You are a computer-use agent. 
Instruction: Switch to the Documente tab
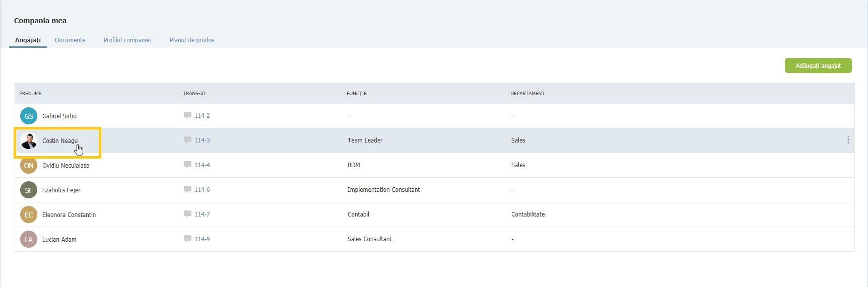tap(70, 40)
